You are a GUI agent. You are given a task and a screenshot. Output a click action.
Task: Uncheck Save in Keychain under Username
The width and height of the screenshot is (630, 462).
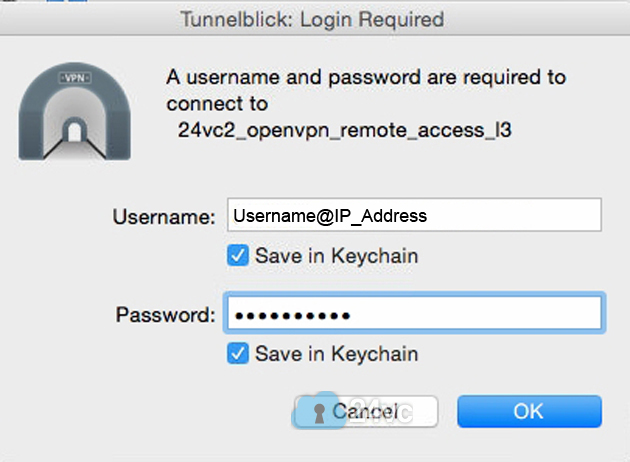tap(237, 256)
